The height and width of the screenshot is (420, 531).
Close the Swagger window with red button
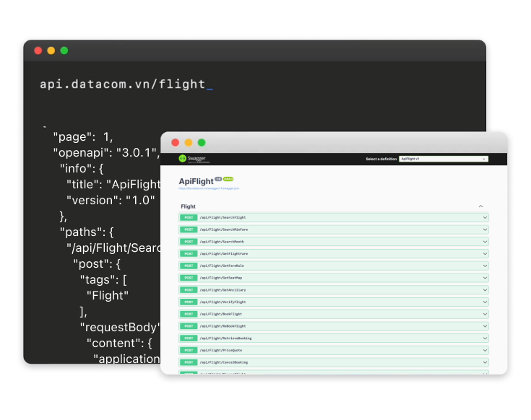click(176, 142)
